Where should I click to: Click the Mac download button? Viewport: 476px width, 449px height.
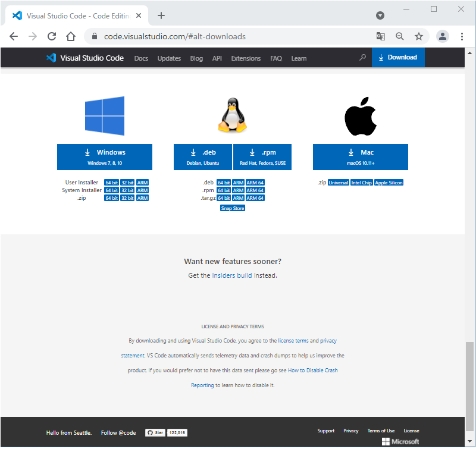coord(361,157)
